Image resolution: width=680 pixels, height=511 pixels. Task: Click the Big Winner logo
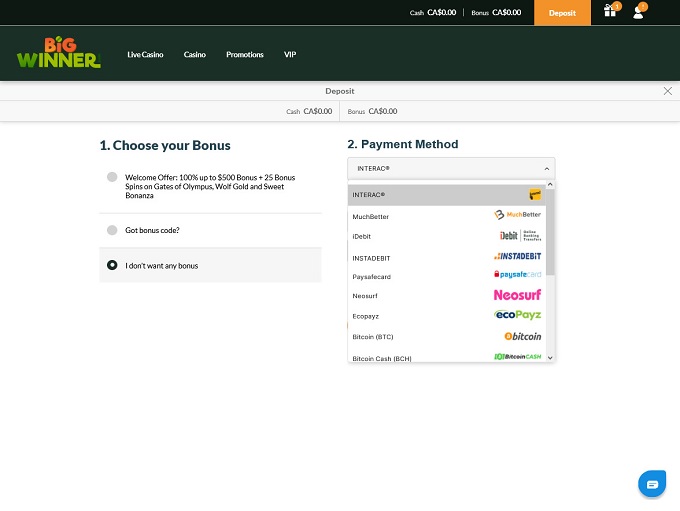pyautogui.click(x=59, y=53)
